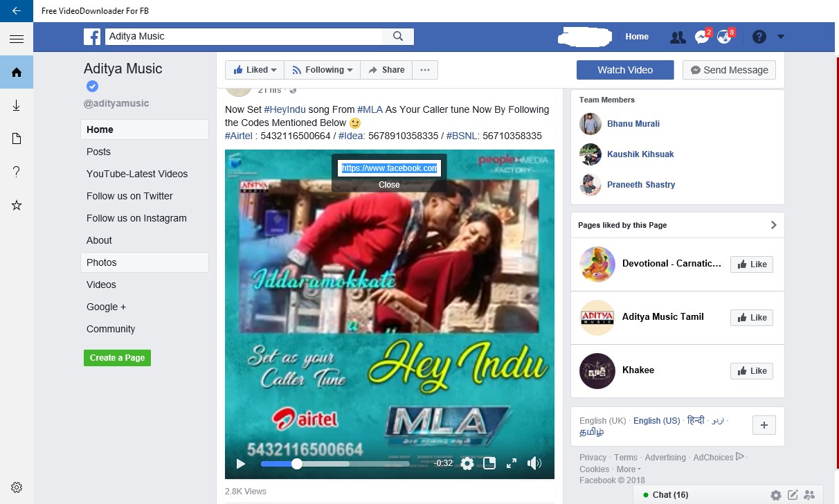The width and height of the screenshot is (839, 504).
Task: Close the video URL popup
Action: tap(389, 185)
